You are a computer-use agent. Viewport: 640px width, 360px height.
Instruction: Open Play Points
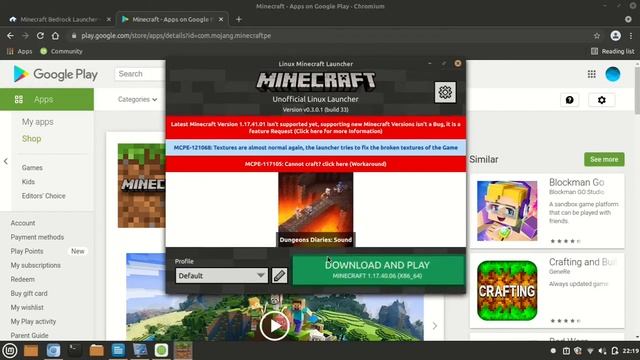coord(27,251)
